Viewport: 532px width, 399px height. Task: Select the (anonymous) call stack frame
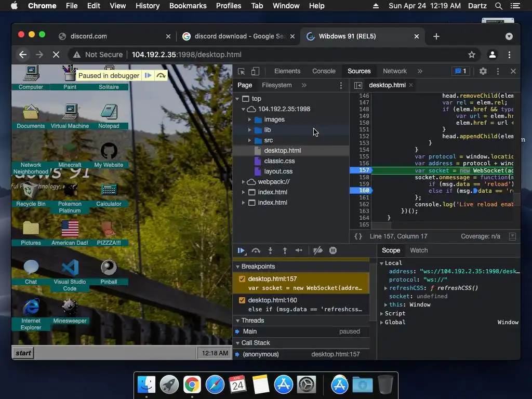coord(301,354)
